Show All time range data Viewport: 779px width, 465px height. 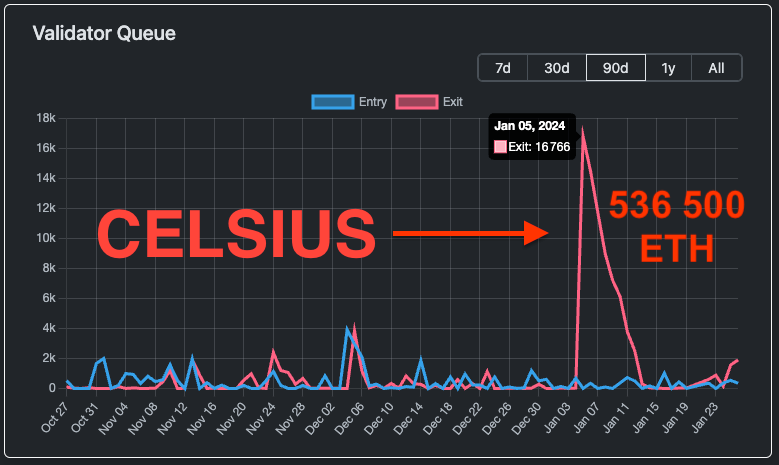(716, 68)
